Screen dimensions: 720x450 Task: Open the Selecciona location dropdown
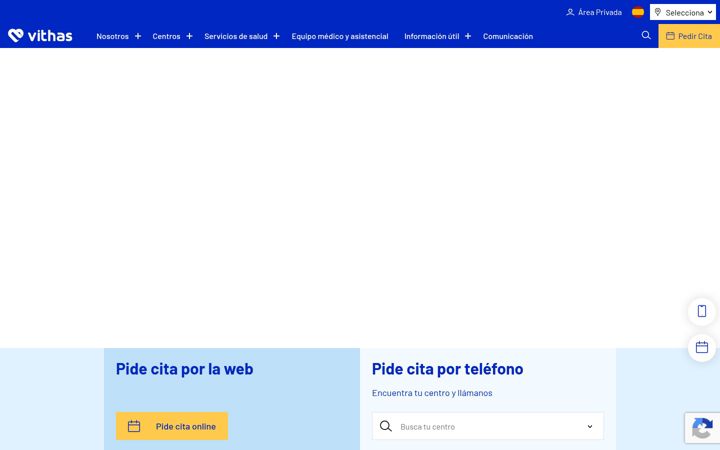[683, 12]
